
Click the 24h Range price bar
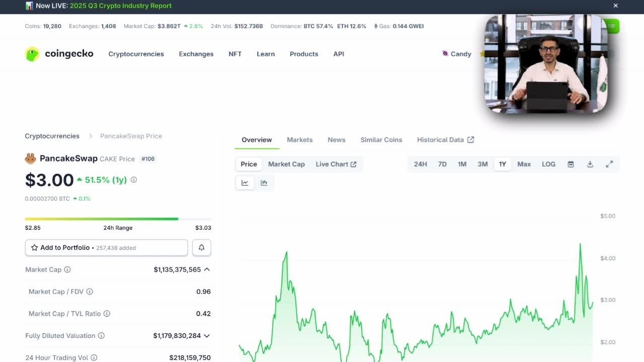(x=118, y=219)
